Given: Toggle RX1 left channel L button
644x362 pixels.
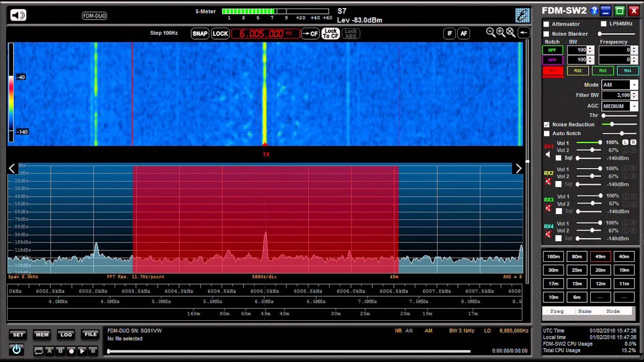Looking at the screenshot, I should pyautogui.click(x=625, y=143).
